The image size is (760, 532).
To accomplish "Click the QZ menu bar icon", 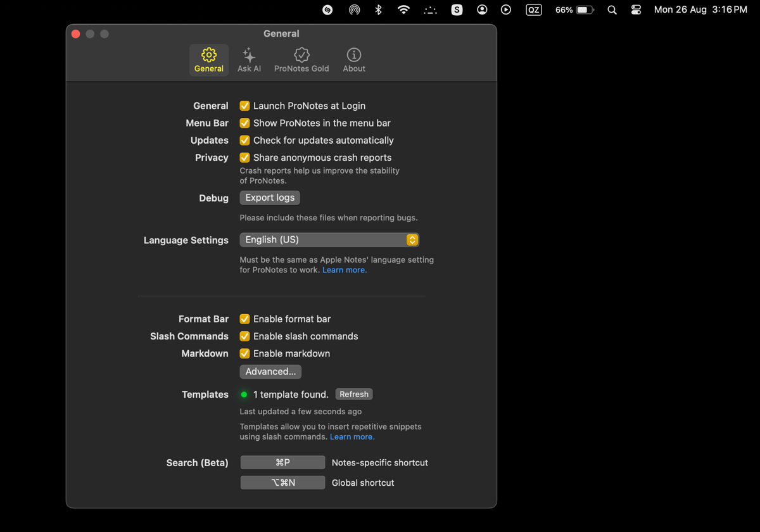I will click(534, 9).
